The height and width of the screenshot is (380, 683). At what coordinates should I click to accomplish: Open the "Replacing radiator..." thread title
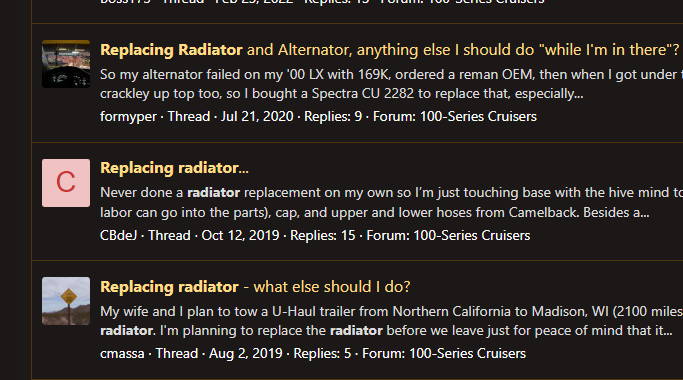point(174,168)
